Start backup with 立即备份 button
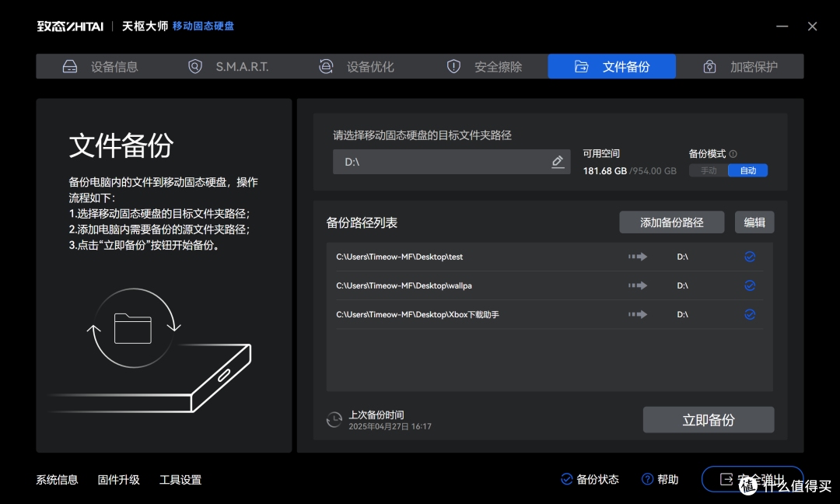The height and width of the screenshot is (504, 840). tap(709, 420)
